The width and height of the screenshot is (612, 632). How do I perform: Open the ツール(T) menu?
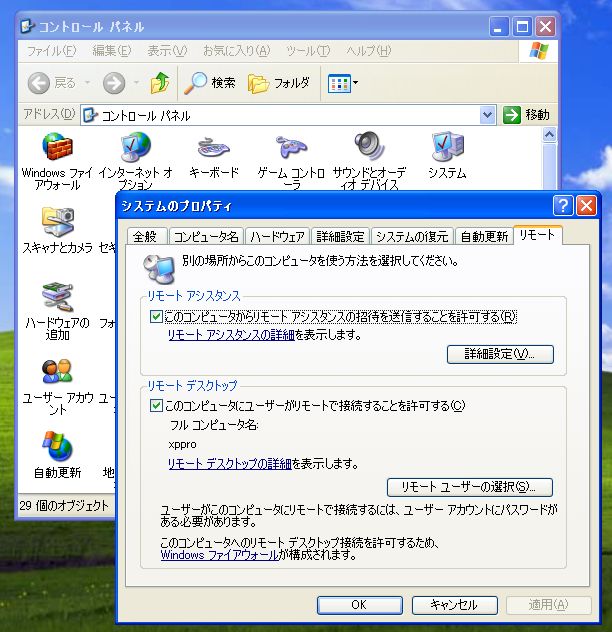[x=308, y=50]
